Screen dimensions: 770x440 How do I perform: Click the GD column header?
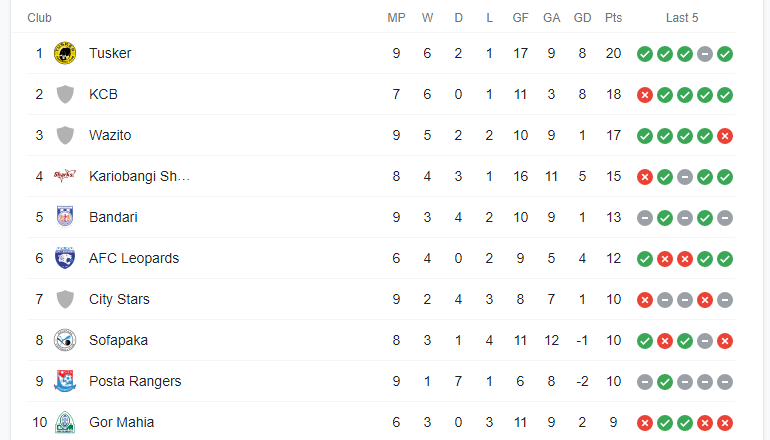pyautogui.click(x=582, y=18)
